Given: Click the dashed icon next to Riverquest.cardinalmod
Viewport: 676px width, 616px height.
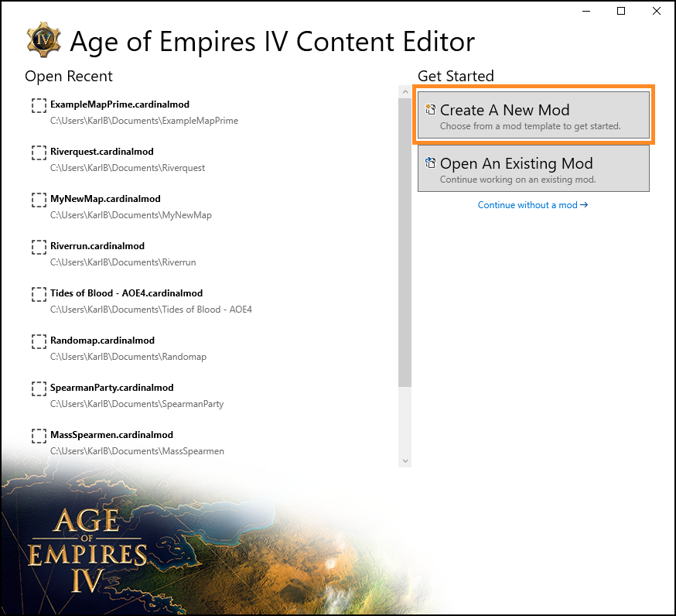Looking at the screenshot, I should pyautogui.click(x=39, y=152).
